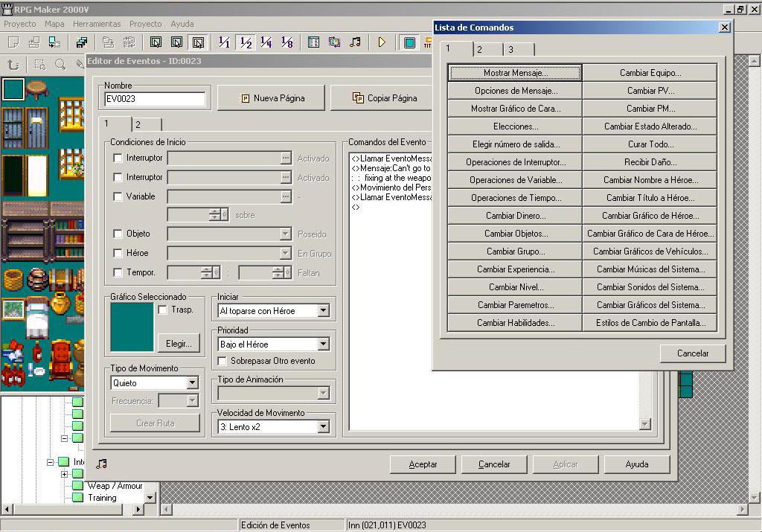This screenshot has height=532, width=762.
Task: Click the Undo arrow toolbar icon
Action: (x=13, y=64)
